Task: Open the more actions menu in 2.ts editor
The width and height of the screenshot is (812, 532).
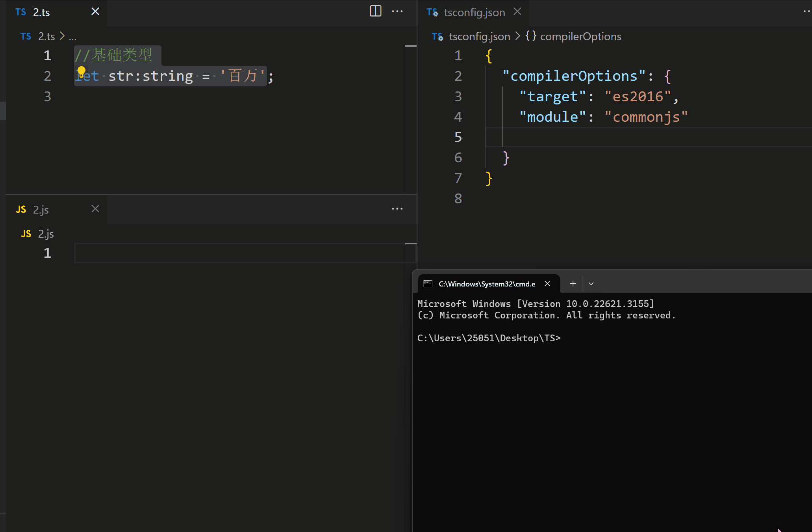Action: (x=398, y=11)
